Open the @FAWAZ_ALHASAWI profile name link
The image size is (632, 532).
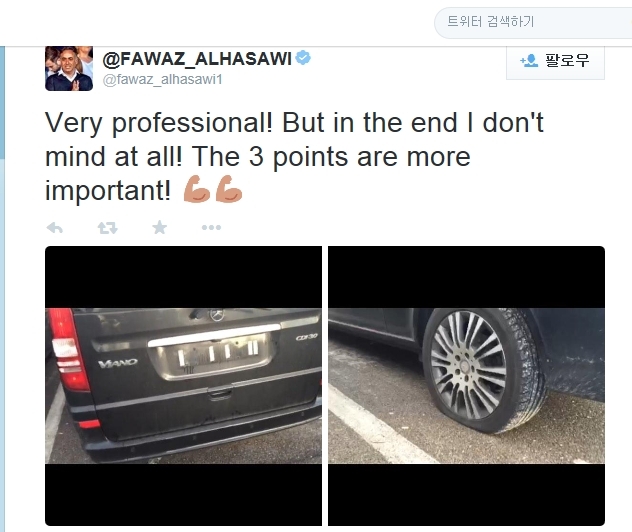tap(197, 58)
